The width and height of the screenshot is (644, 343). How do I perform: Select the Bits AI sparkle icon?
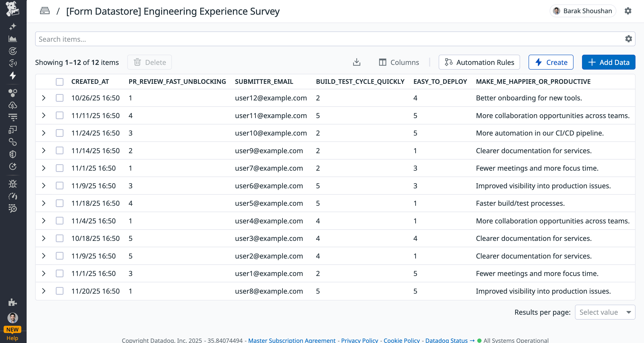click(x=13, y=26)
